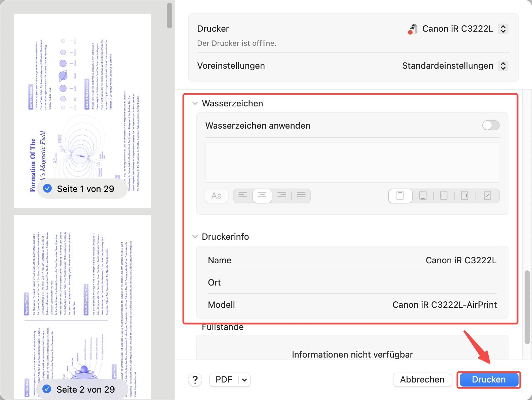Select the bottom watermark position icon
The height and width of the screenshot is (400, 532).
pyautogui.click(x=423, y=196)
